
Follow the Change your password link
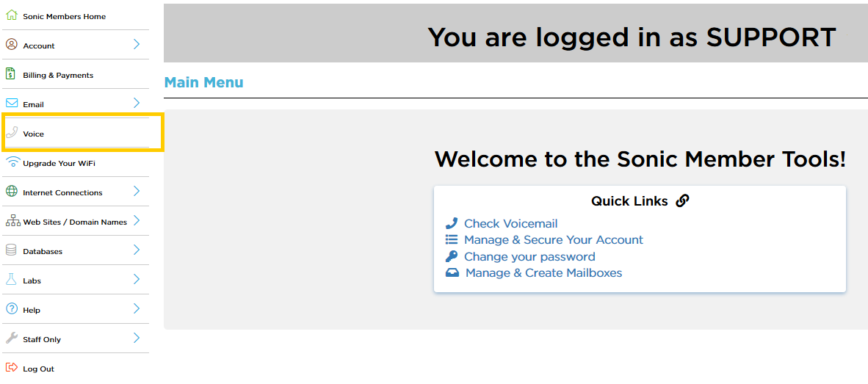529,257
